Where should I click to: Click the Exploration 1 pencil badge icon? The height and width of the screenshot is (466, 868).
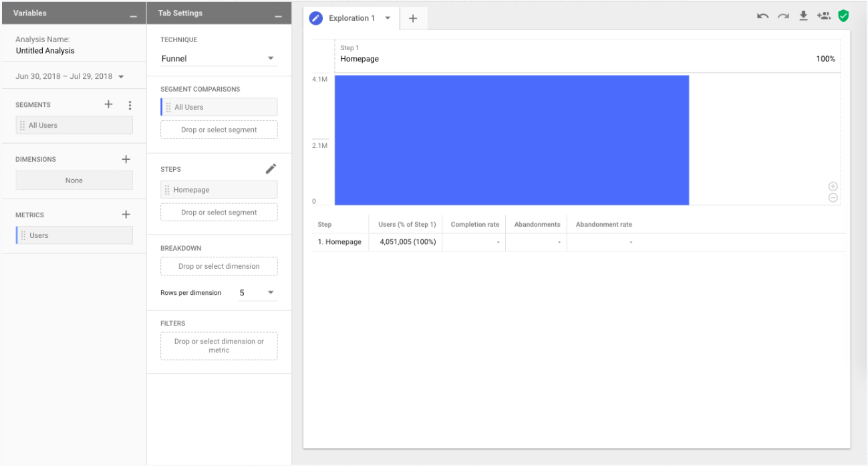pyautogui.click(x=316, y=19)
